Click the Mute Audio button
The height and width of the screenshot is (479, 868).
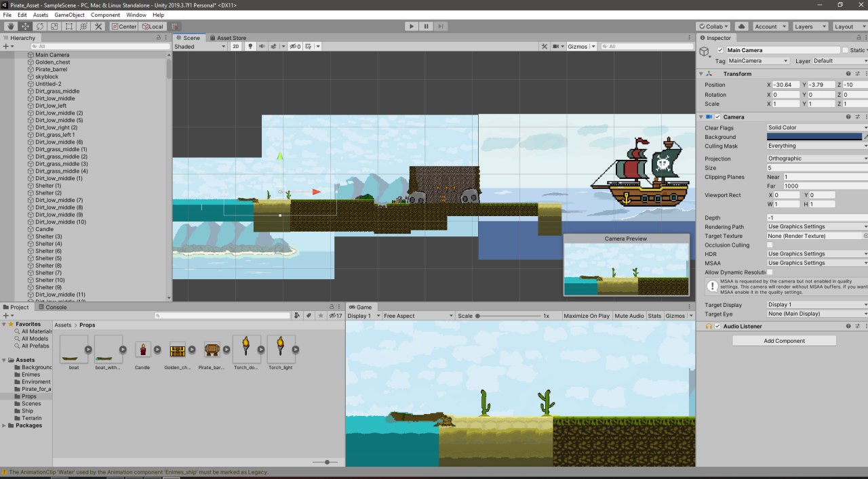(x=629, y=316)
